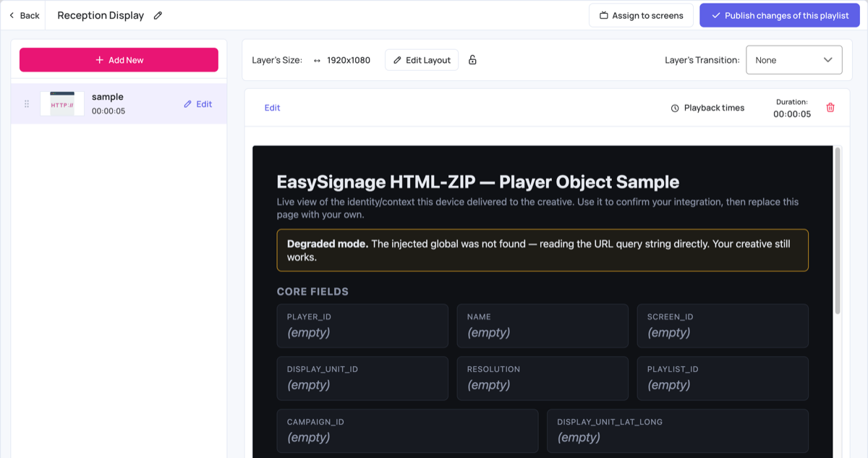Click the sample item name
The image size is (868, 458).
108,97
